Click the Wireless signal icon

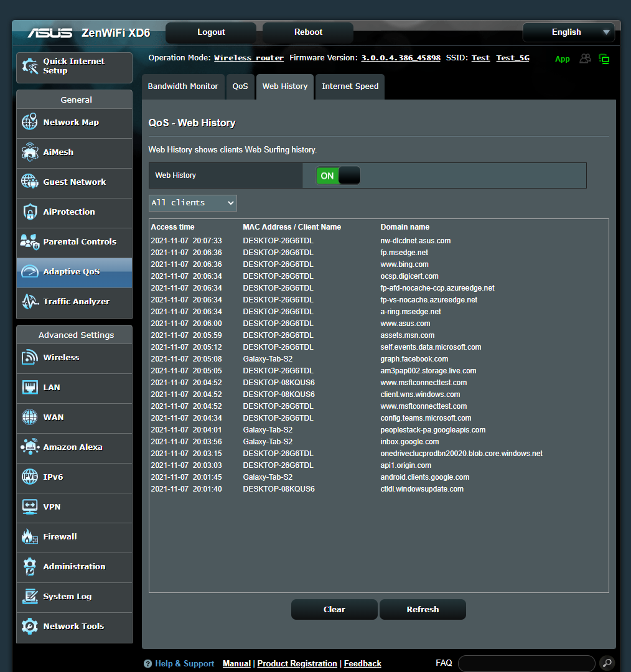[x=30, y=357]
